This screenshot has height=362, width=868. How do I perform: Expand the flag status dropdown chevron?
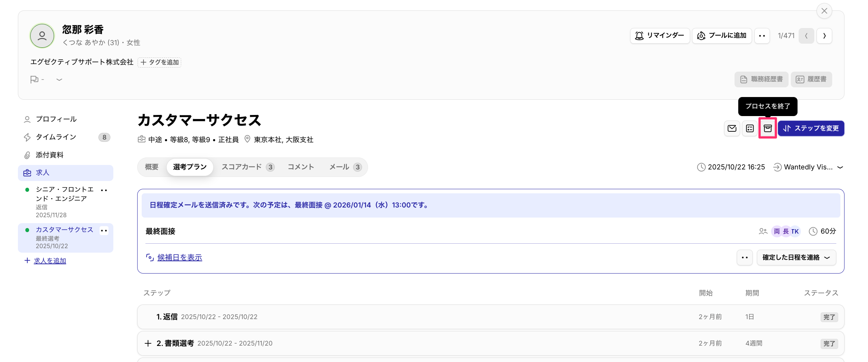[x=59, y=79]
